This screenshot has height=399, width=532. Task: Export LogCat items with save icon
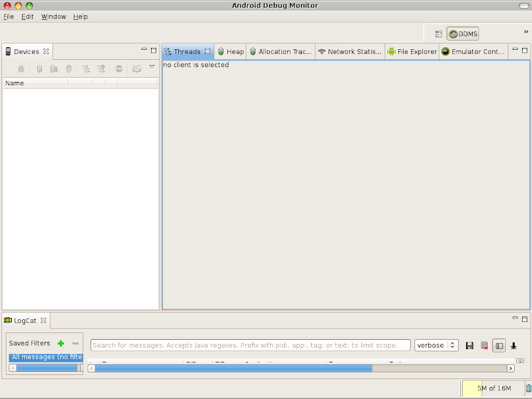click(x=469, y=346)
